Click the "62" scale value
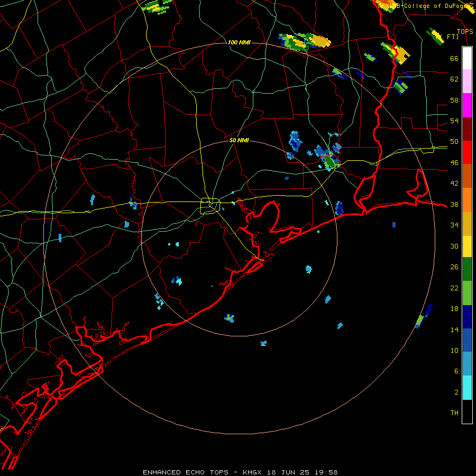The width and height of the screenshot is (476, 476). [x=454, y=79]
